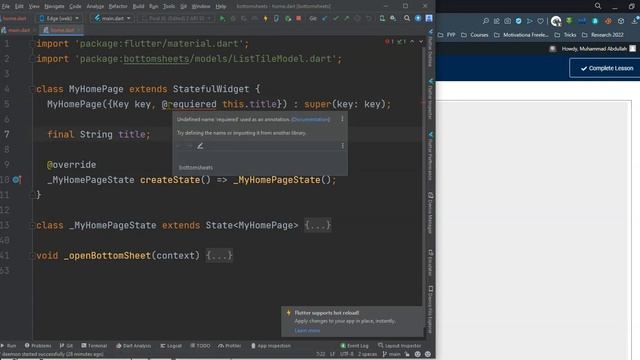Image resolution: width=640 pixels, height=360 pixels.
Task: Click Documentation link in error tooltip
Action: 311,120
